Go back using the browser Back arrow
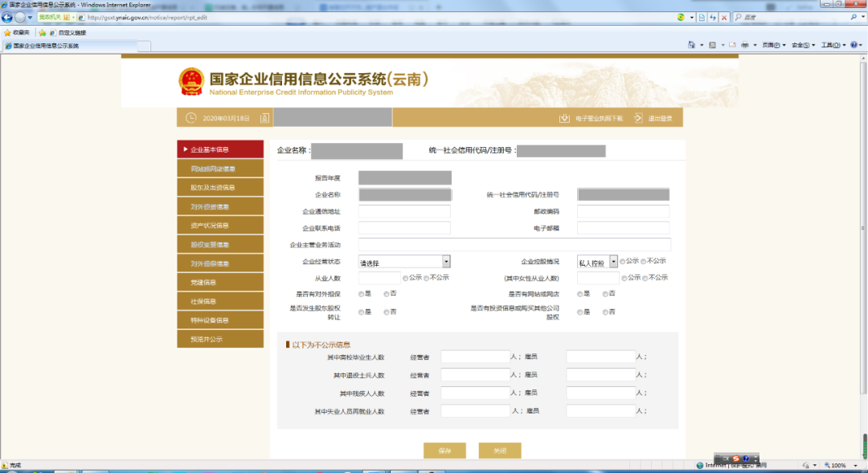This screenshot has width=868, height=473. [7, 18]
